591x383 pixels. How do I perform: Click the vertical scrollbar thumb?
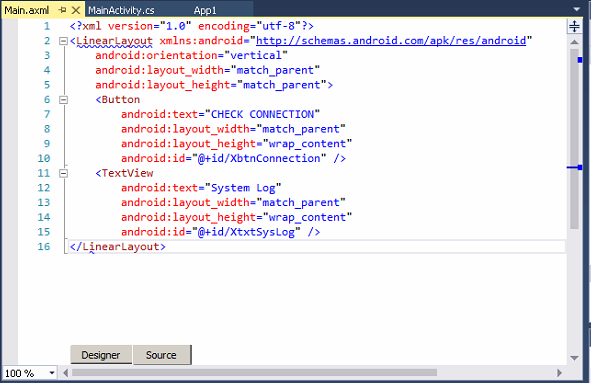tap(574, 138)
